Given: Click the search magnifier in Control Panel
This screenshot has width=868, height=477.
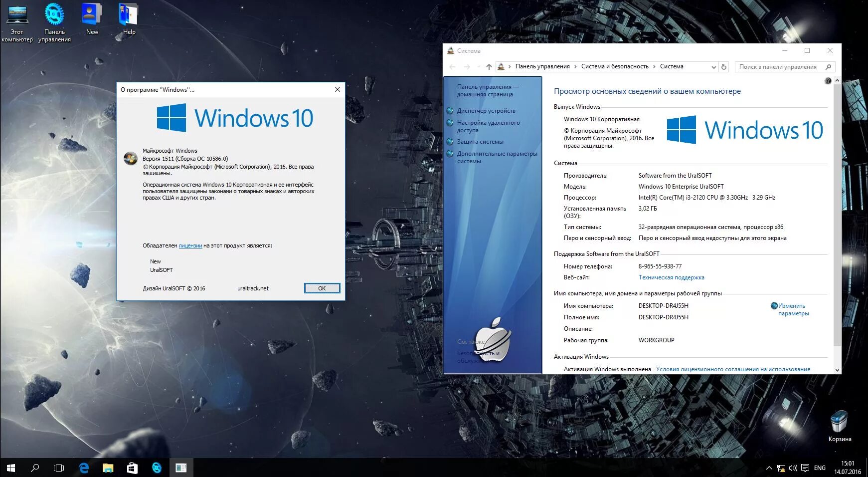Looking at the screenshot, I should (x=829, y=67).
